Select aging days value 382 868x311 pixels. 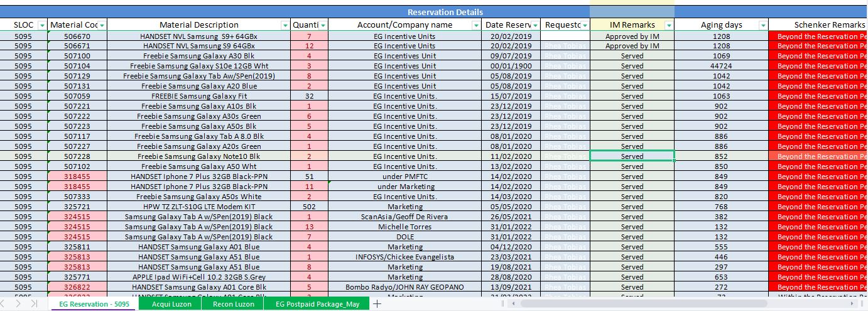(721, 217)
